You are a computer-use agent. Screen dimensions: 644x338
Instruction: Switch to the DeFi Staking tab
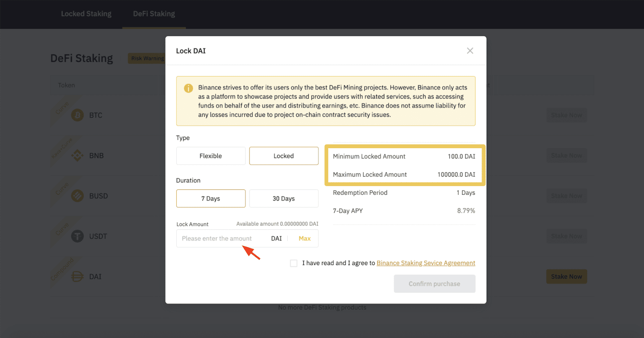(154, 14)
